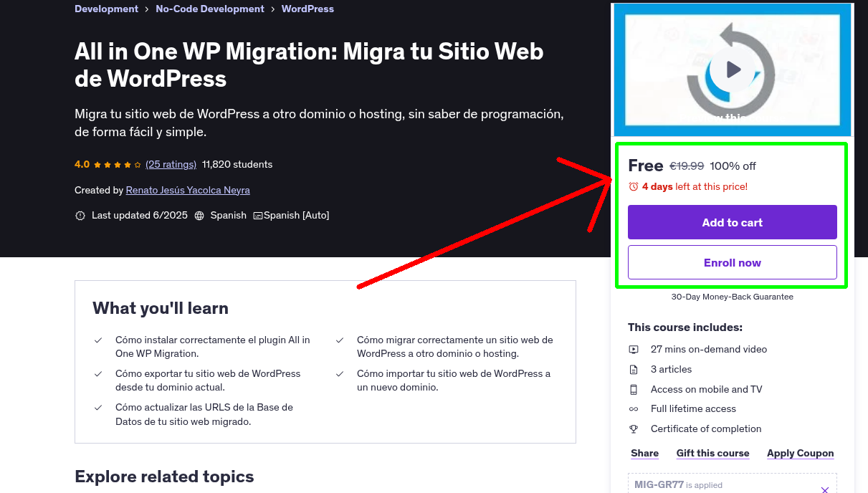Click the MIG-GR77 coupon code text

(659, 485)
